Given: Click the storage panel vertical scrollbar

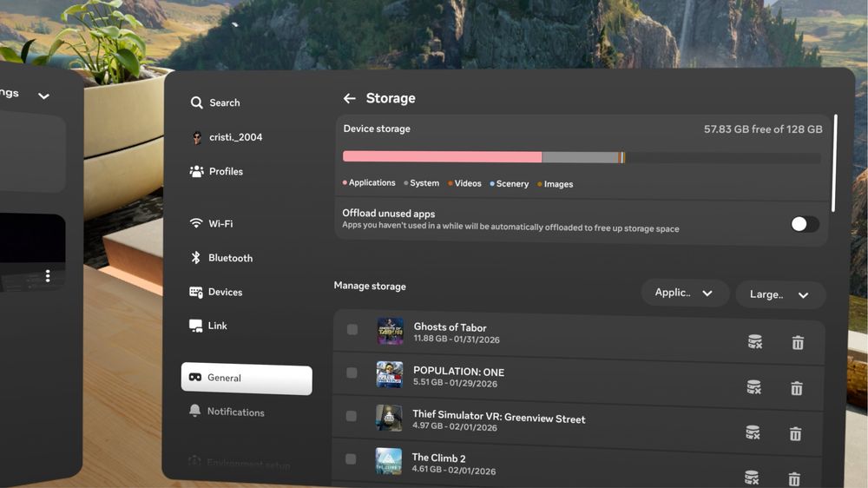Looking at the screenshot, I should click(834, 163).
